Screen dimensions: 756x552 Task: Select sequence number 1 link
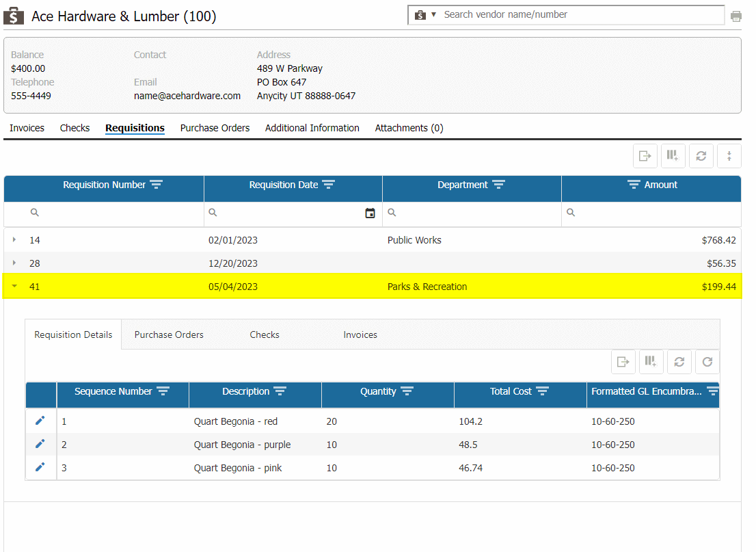[64, 421]
